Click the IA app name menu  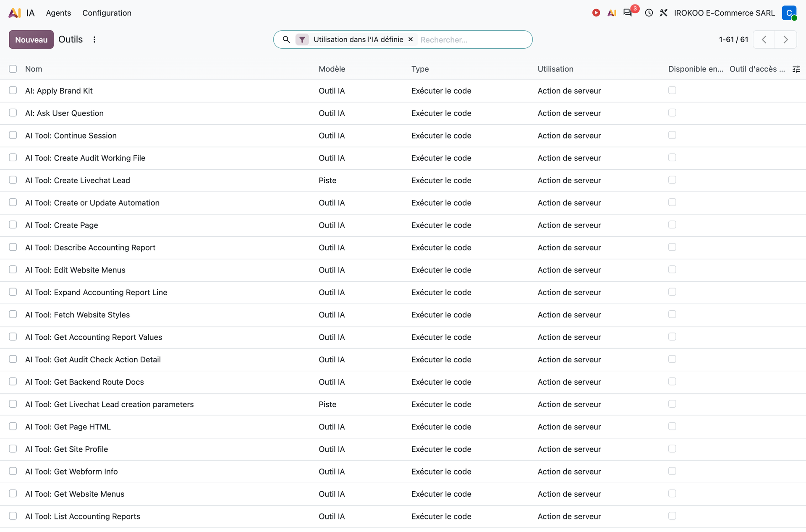(x=30, y=13)
